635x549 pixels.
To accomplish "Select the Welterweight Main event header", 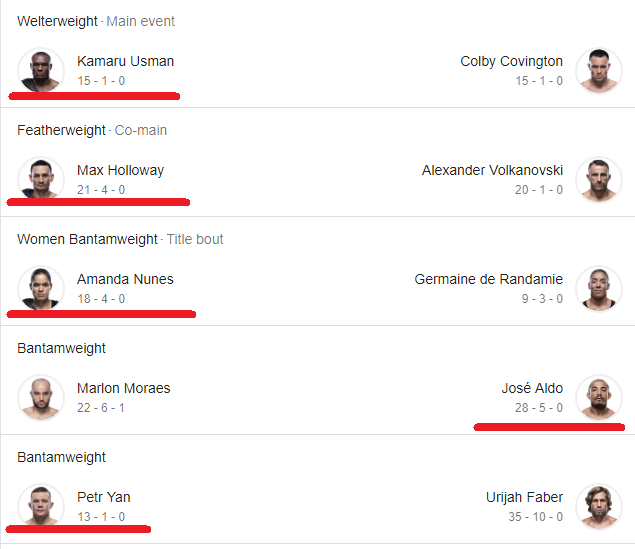I will 96,21.
